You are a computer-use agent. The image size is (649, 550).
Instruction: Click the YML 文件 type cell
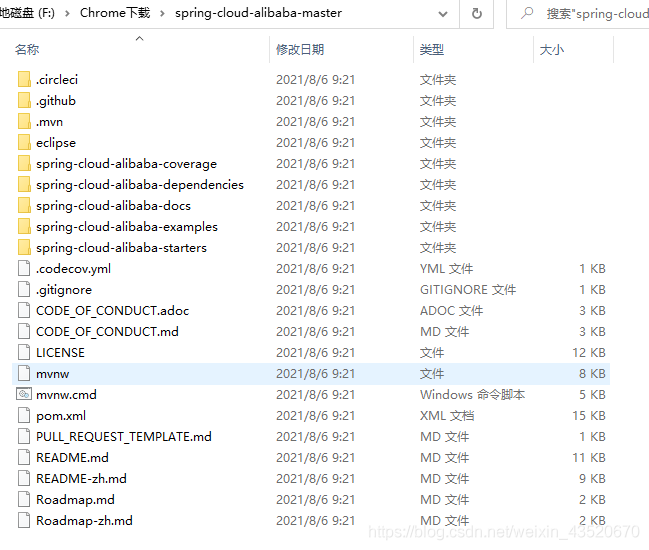pos(446,269)
